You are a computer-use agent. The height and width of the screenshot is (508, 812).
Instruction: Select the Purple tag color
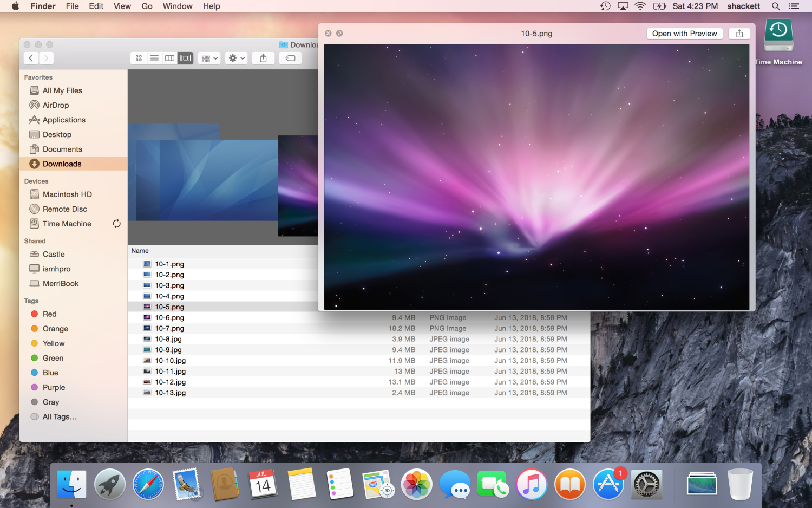[54, 387]
